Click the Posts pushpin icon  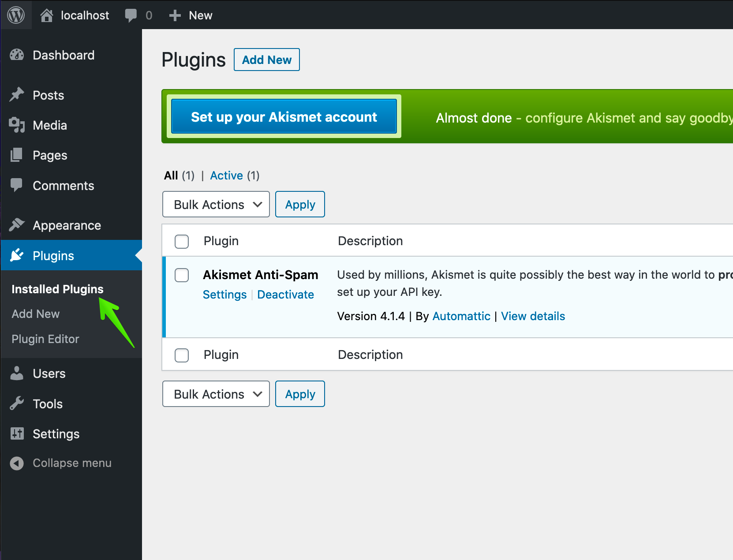[x=17, y=95]
